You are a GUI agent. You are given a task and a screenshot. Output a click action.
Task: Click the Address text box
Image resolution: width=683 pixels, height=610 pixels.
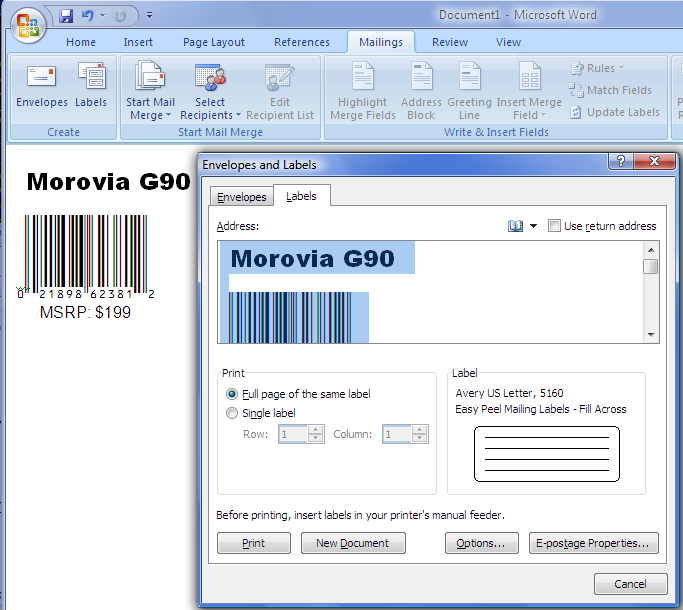pos(430,292)
